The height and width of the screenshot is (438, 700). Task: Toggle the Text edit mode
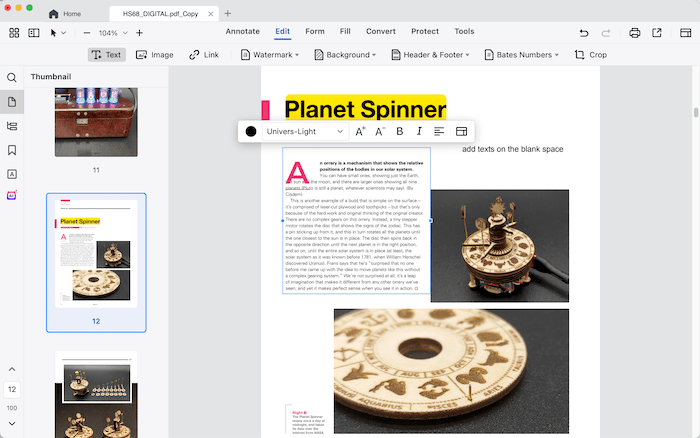coord(106,55)
